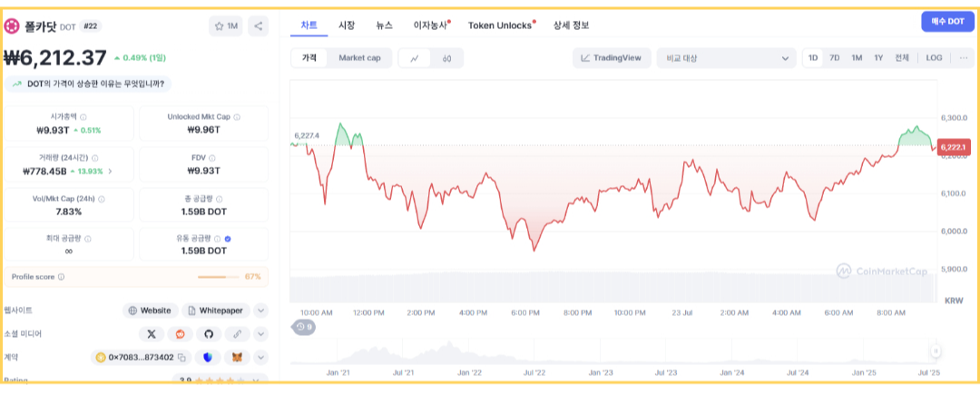Open info icon next to Vol/Mkt Cap (24h)
Viewport: 980px width, 395px height.
[x=102, y=199]
